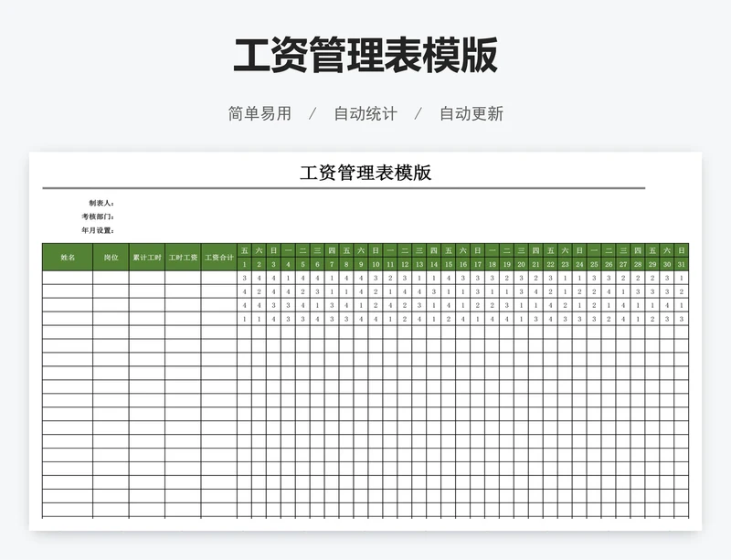The width and height of the screenshot is (731, 560).
Task: Select the 工资合计 column header
Action: (x=219, y=257)
